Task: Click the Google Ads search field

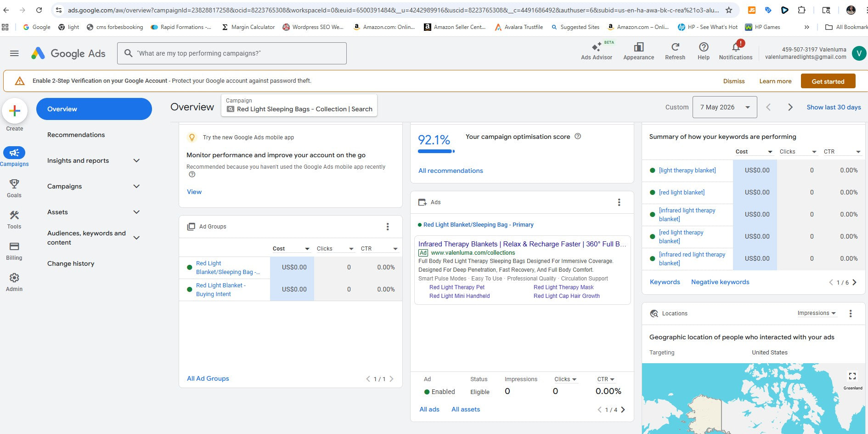Action: point(232,53)
